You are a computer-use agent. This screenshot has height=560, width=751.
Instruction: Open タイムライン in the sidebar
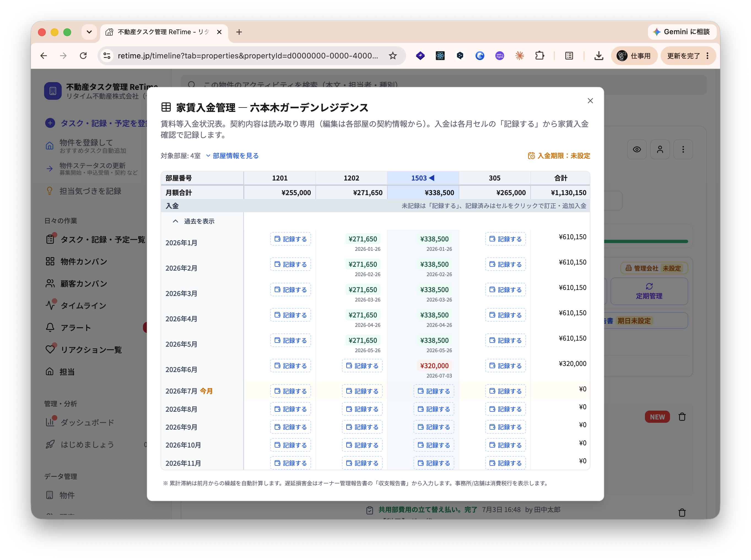[83, 305]
